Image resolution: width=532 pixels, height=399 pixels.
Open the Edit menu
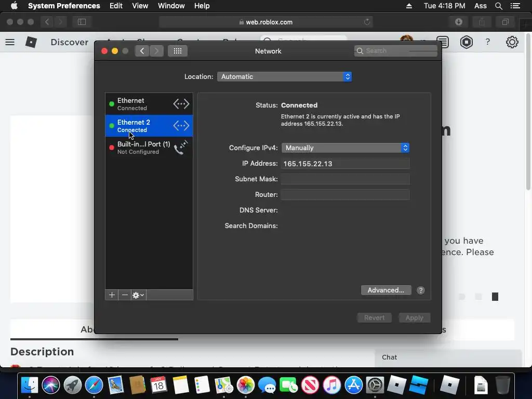point(116,6)
